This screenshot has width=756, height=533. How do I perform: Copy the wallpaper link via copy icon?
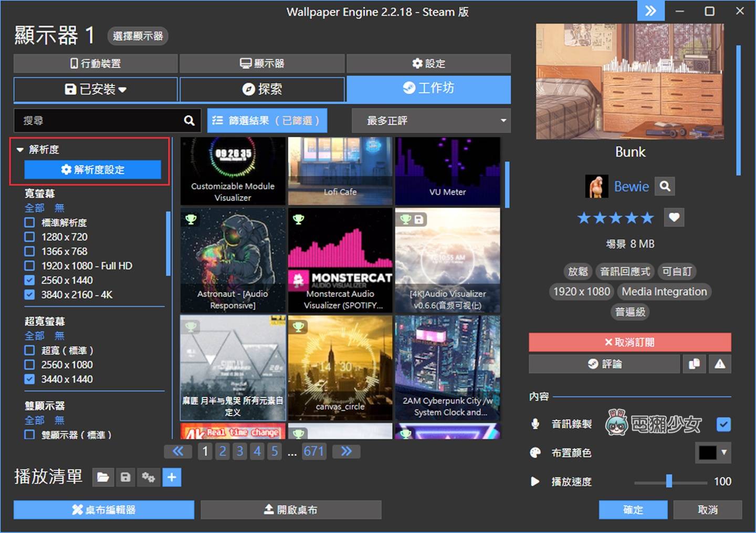(x=694, y=364)
